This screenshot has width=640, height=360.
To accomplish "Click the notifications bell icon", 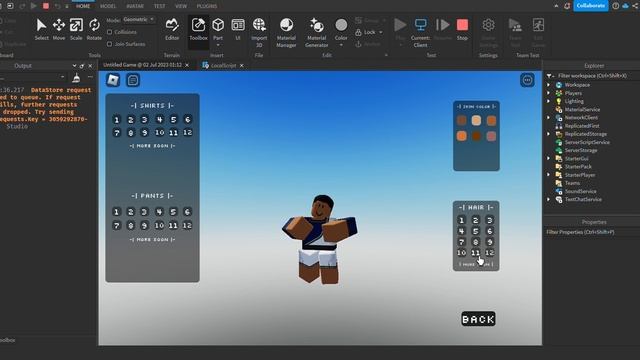I will coord(567,6).
